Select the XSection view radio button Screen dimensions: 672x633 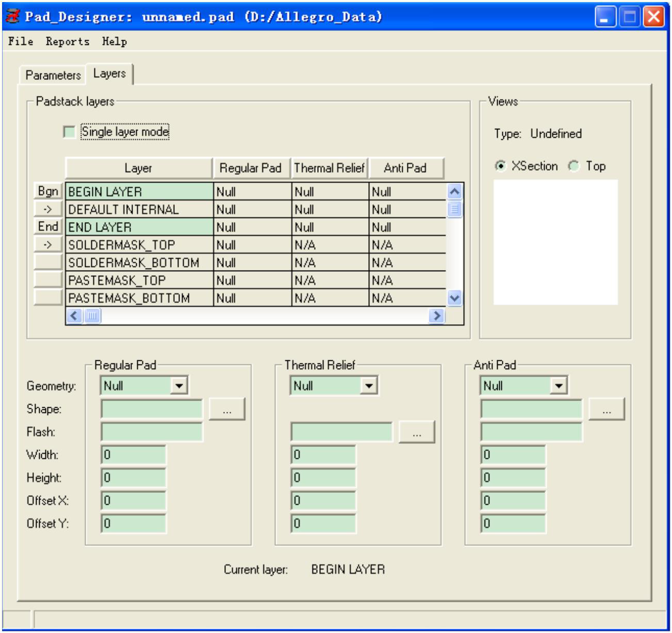coord(500,166)
